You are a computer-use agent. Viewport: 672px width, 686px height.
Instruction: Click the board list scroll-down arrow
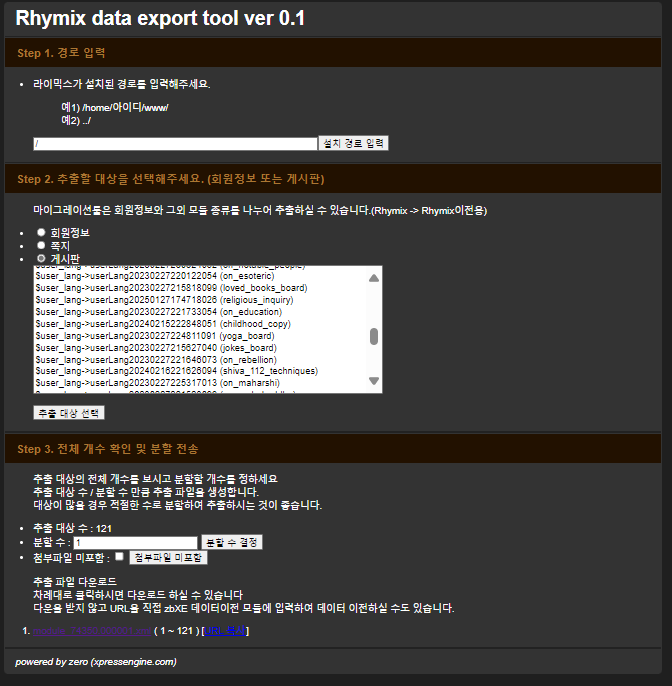(374, 381)
